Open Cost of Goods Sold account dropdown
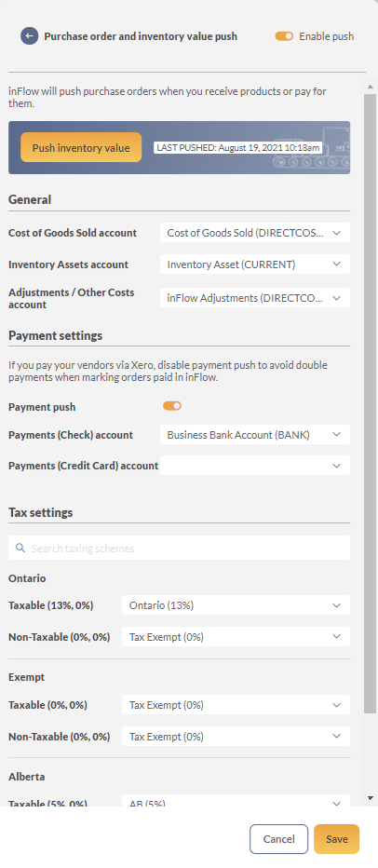The image size is (378, 868). pyautogui.click(x=255, y=233)
